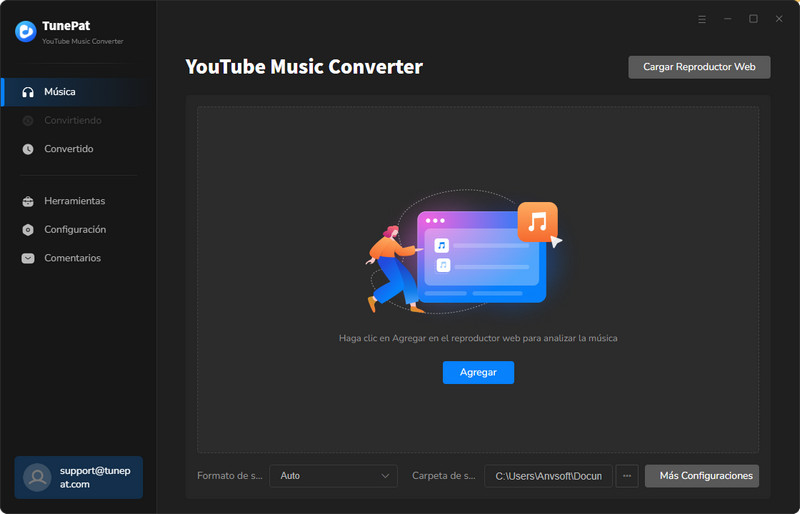Open the Comentarios page

click(78, 258)
